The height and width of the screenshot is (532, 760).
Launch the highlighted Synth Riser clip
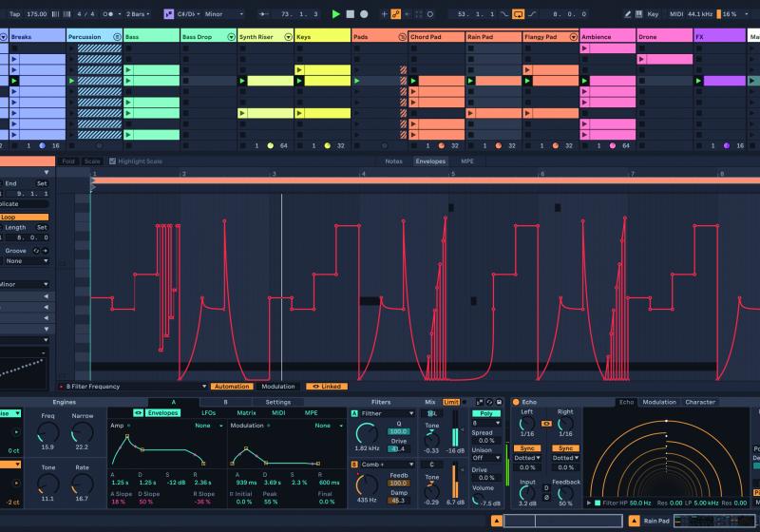pos(242,81)
